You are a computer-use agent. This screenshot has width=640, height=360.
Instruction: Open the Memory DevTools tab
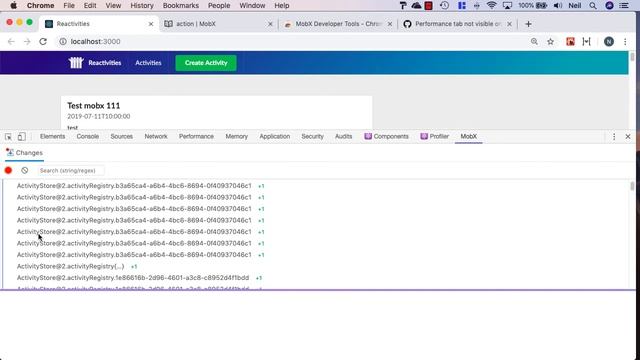point(237,136)
